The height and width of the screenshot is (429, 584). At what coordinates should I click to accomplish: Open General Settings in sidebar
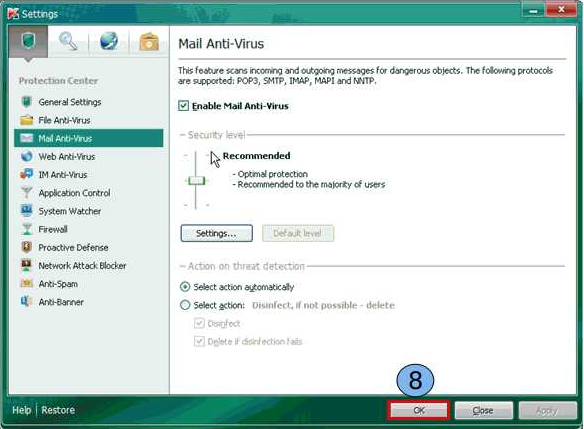pos(70,102)
